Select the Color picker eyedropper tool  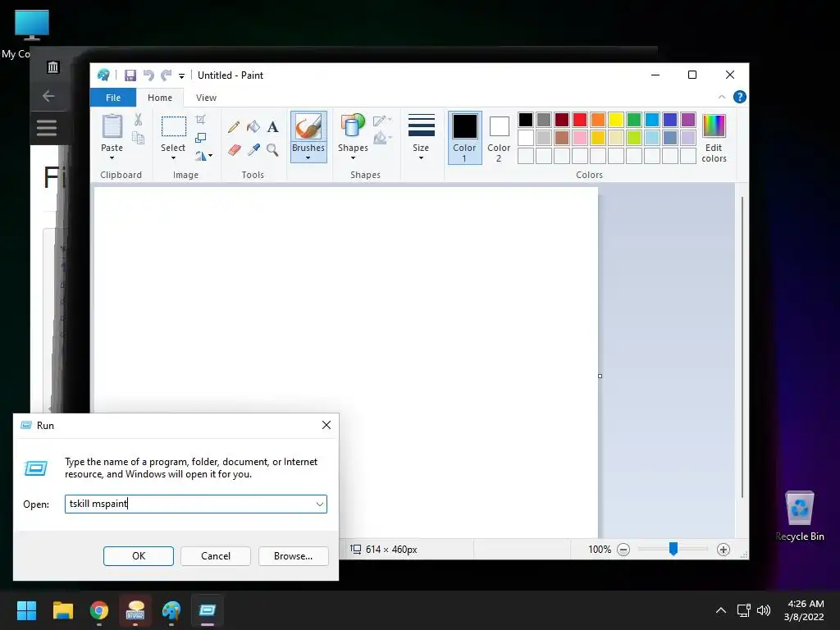[253, 149]
